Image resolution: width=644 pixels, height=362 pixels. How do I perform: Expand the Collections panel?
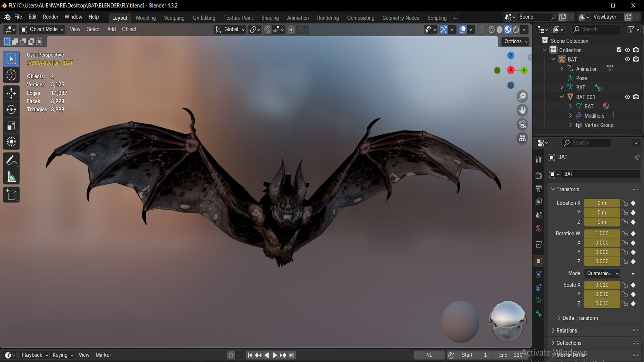coord(569,343)
